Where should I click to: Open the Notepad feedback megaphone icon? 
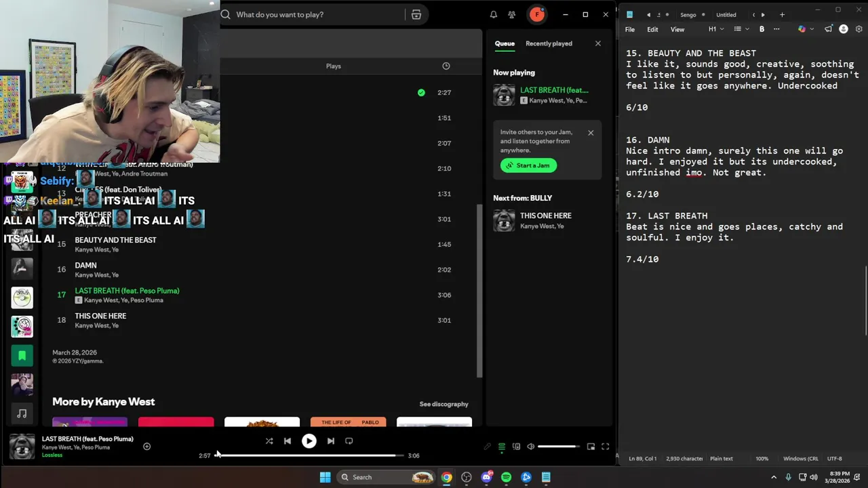click(829, 29)
